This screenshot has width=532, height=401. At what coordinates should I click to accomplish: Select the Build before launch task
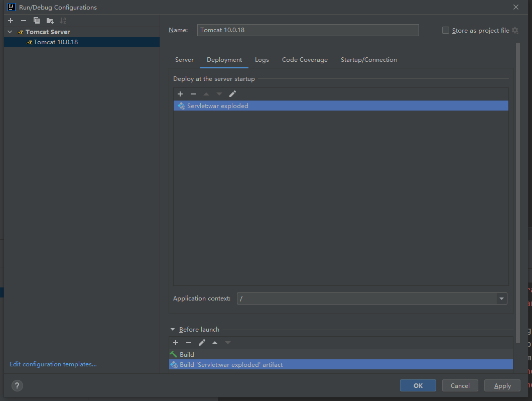tap(341, 354)
